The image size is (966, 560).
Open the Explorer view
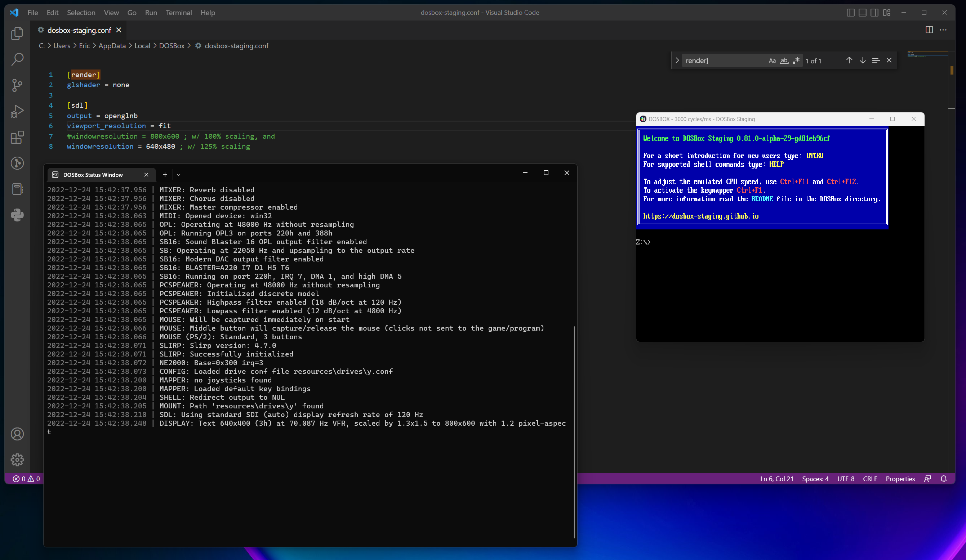17,33
